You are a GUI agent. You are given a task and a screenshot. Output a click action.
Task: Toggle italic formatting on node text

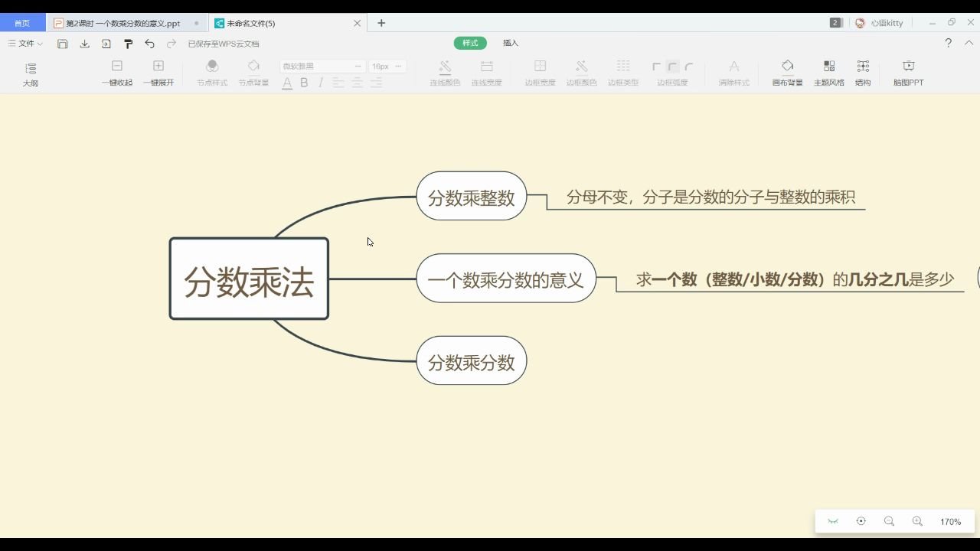[x=321, y=82]
